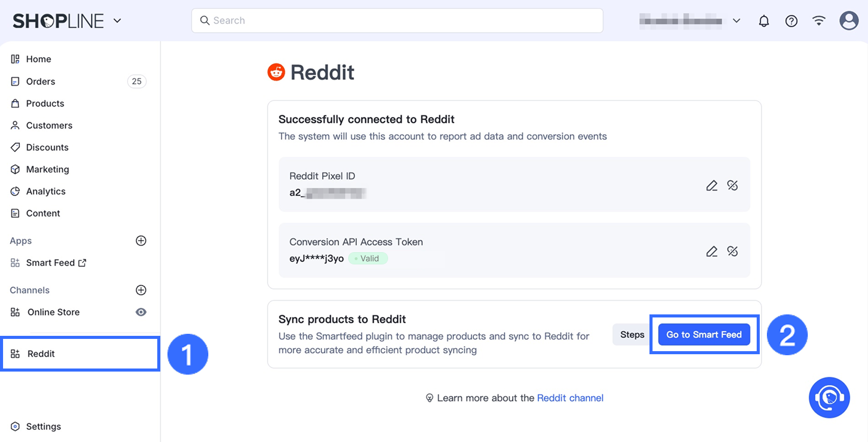This screenshot has width=868, height=442.
Task: Toggle Online Store visibility eye icon
Action: [x=141, y=312]
